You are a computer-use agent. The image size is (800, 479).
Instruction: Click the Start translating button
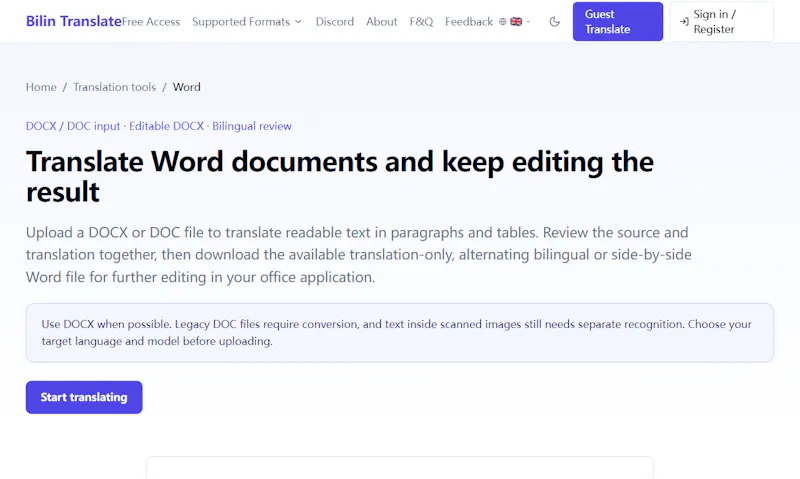coord(84,397)
